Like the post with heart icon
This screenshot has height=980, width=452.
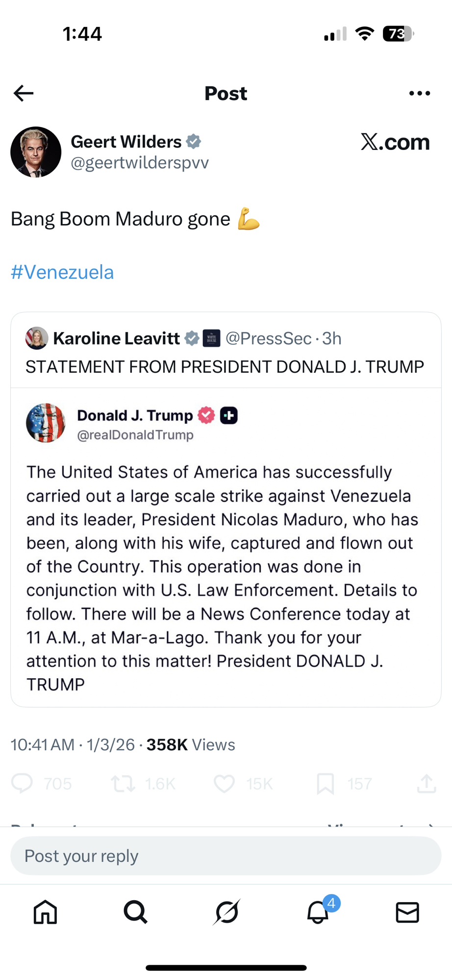click(224, 784)
